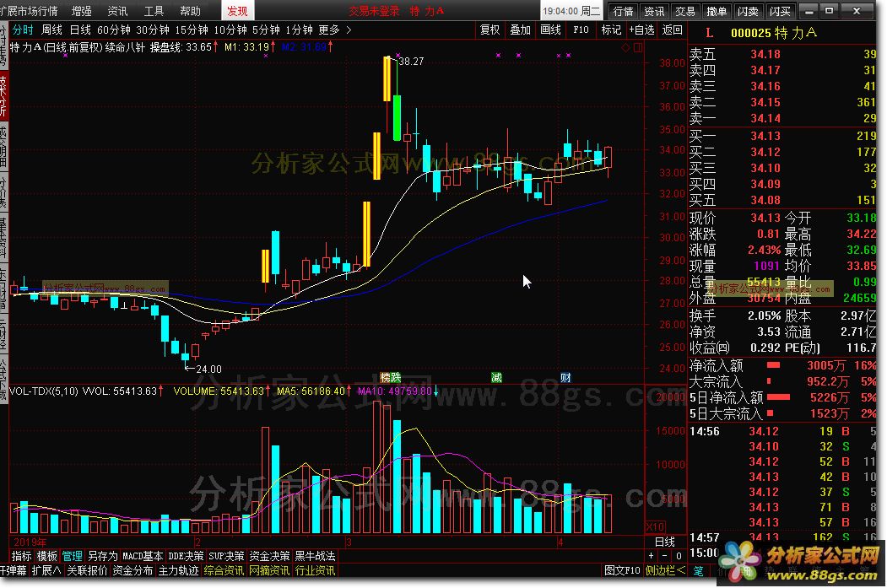
Task: Click the 返回 back button
Action: 672,30
